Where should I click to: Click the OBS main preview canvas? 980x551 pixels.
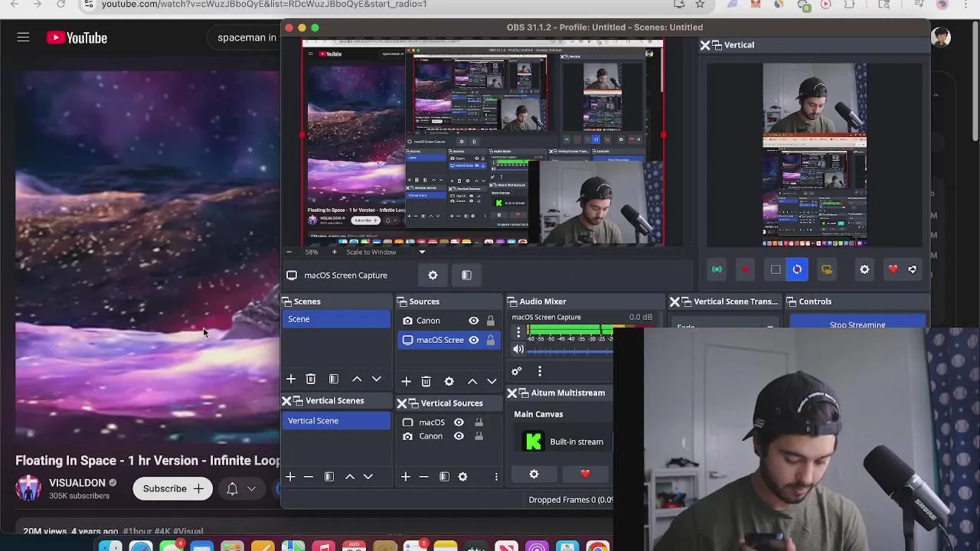[482, 142]
